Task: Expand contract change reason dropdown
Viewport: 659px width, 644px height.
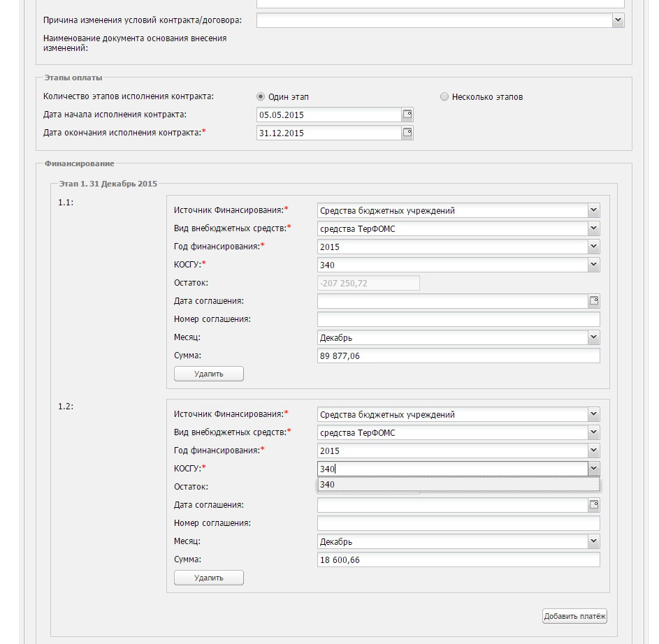Action: click(x=618, y=21)
